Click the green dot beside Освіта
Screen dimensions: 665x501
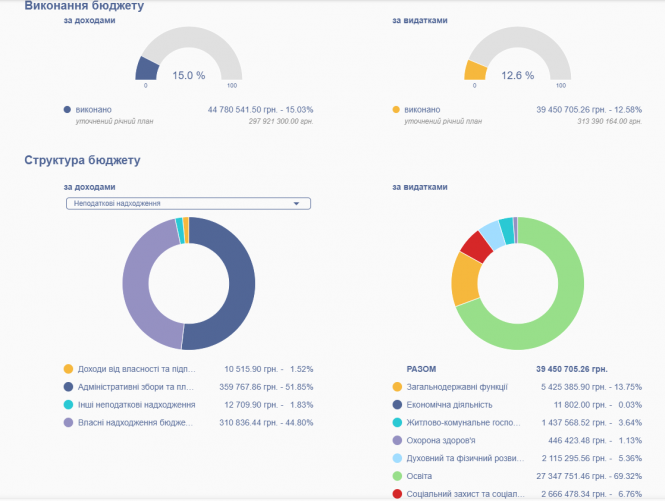click(397, 476)
